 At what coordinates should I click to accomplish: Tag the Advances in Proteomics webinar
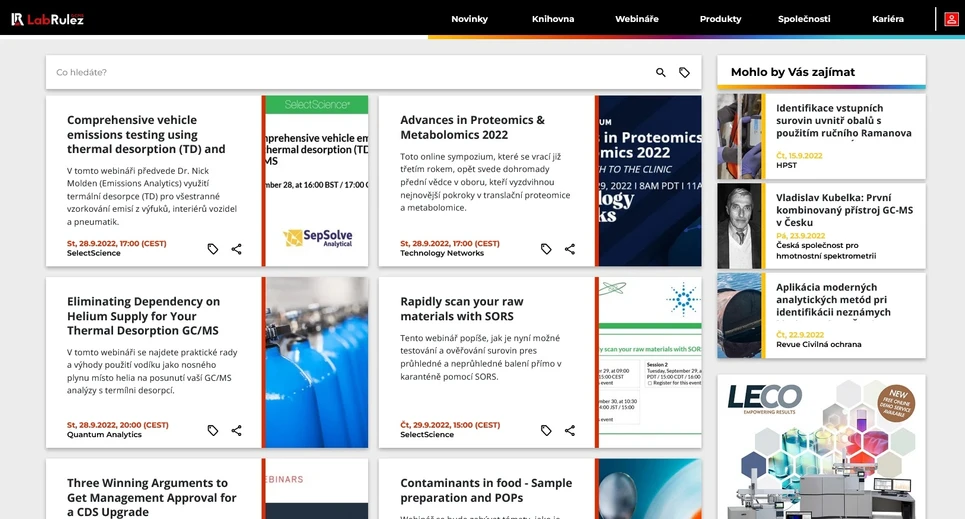(546, 249)
